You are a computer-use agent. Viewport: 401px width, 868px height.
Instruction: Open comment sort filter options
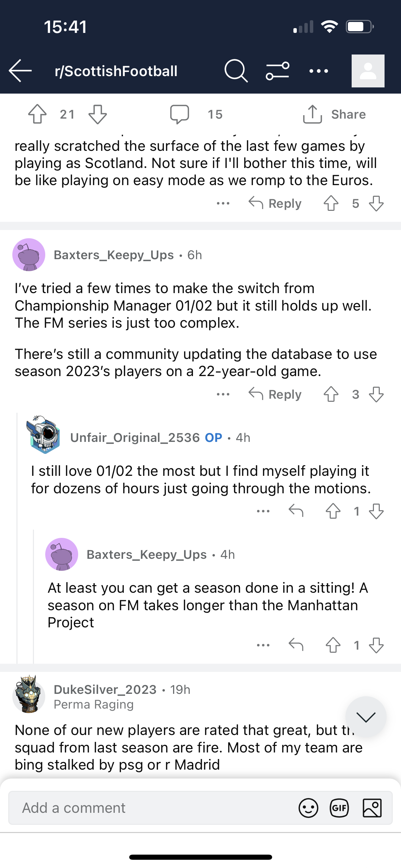[x=277, y=71]
